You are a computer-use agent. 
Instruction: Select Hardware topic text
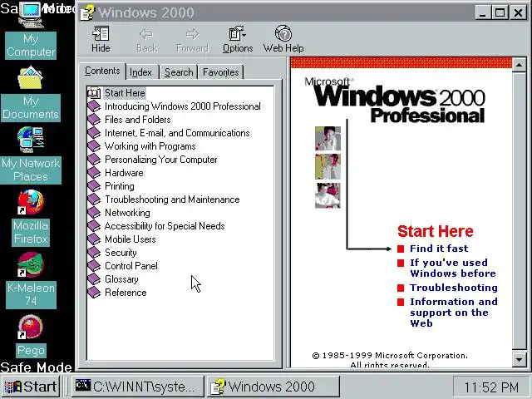[x=124, y=173]
